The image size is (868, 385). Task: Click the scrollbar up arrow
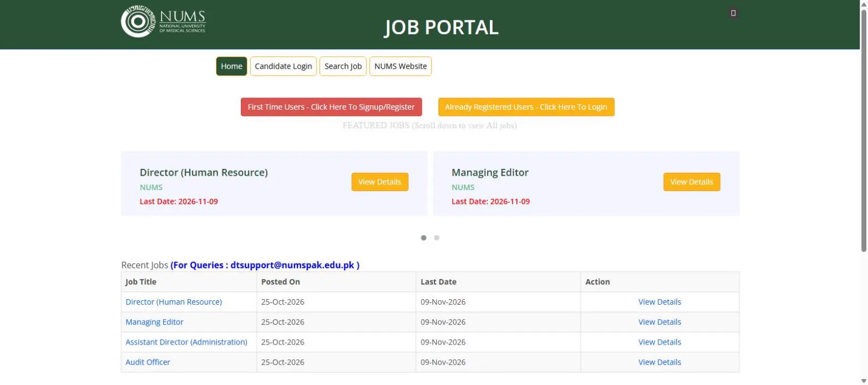tap(863, 4)
